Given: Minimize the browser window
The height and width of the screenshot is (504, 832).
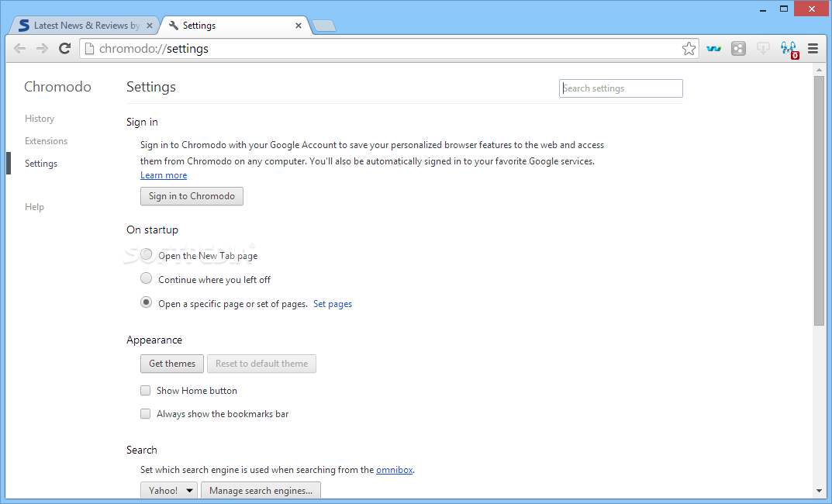Looking at the screenshot, I should point(763,9).
